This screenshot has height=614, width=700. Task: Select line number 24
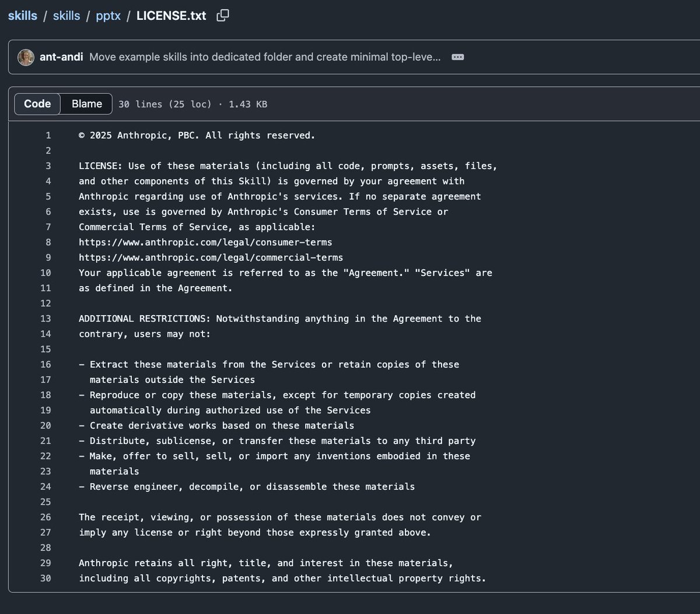click(45, 486)
